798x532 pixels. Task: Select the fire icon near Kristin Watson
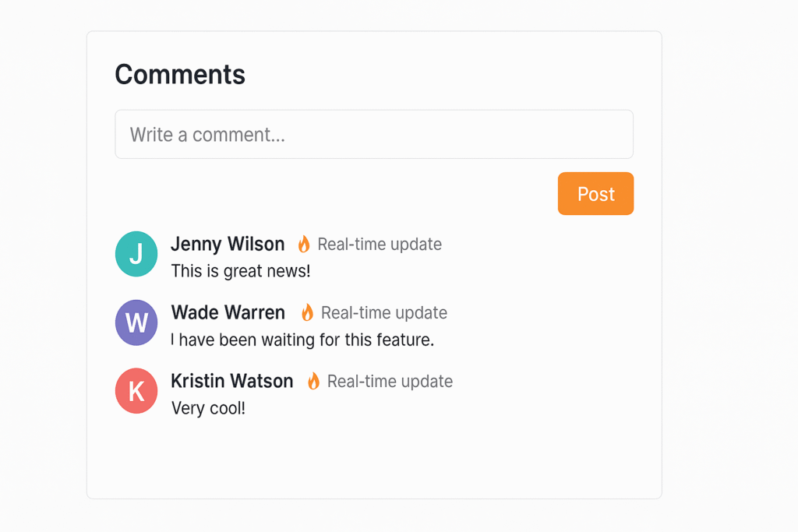312,381
